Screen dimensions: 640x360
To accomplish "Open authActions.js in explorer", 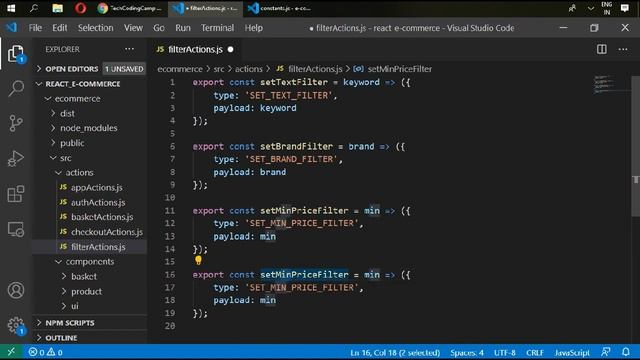I will [x=90, y=202].
